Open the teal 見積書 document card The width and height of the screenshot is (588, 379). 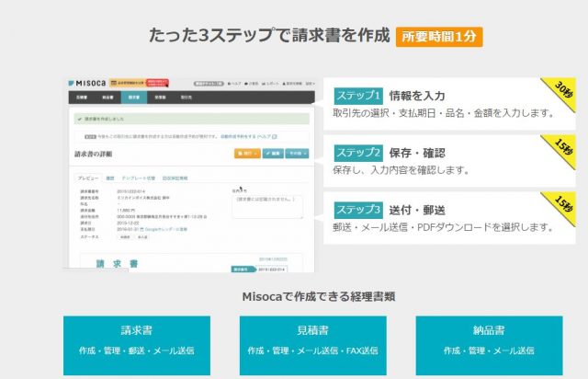tap(313, 346)
